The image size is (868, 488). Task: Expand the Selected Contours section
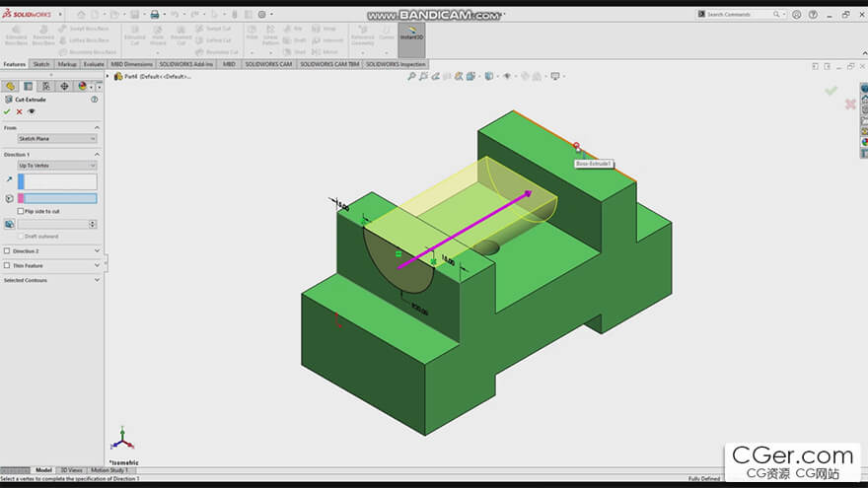tap(97, 280)
